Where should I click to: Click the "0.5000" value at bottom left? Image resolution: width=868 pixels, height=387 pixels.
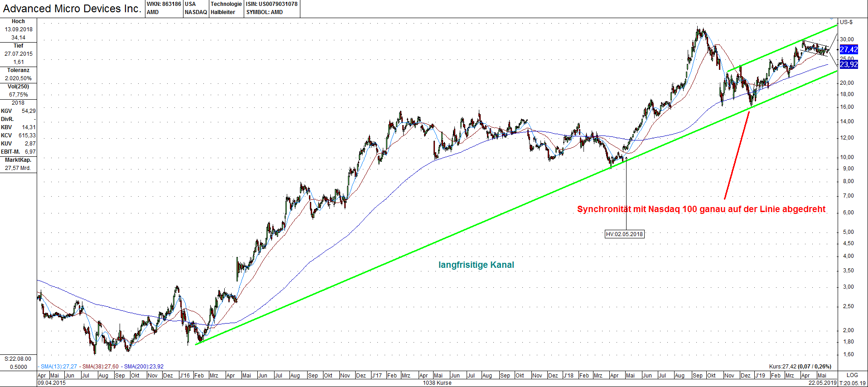[19, 367]
